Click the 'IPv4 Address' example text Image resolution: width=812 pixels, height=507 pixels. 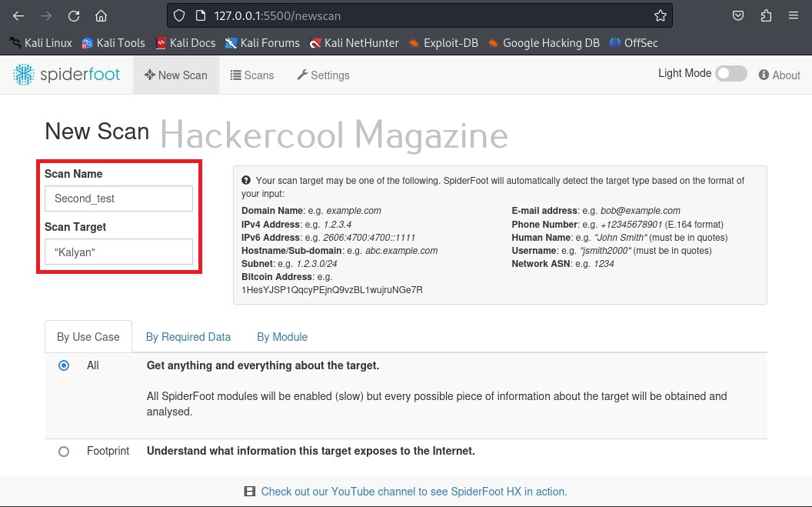[296, 224]
